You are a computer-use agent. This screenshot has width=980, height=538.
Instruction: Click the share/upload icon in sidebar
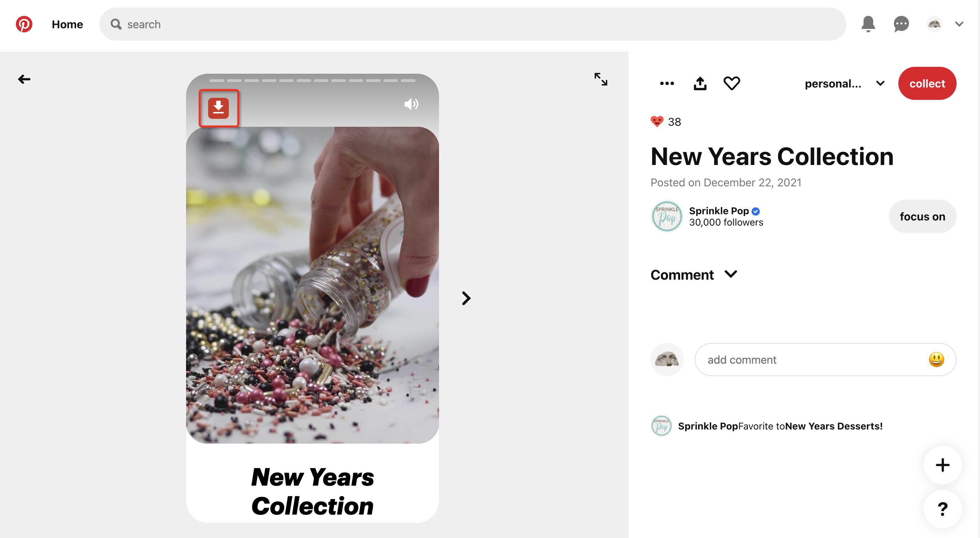[701, 83]
